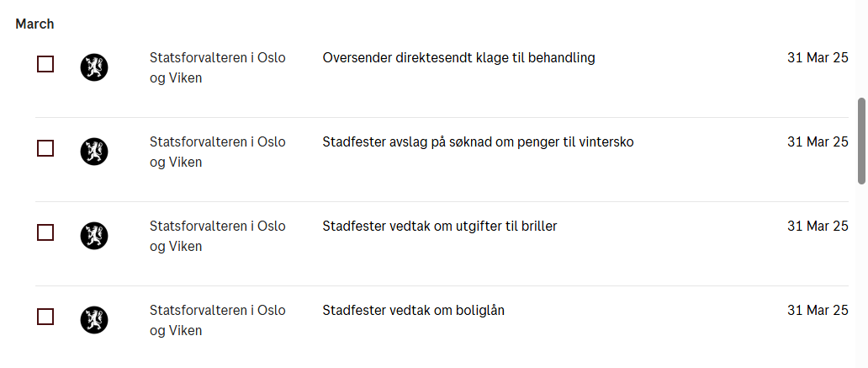Click sender name on the 'boliglån' row

point(217,320)
